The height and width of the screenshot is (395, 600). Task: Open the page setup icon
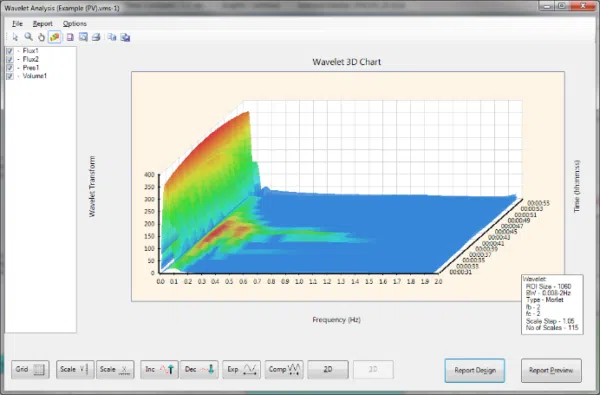coord(70,37)
